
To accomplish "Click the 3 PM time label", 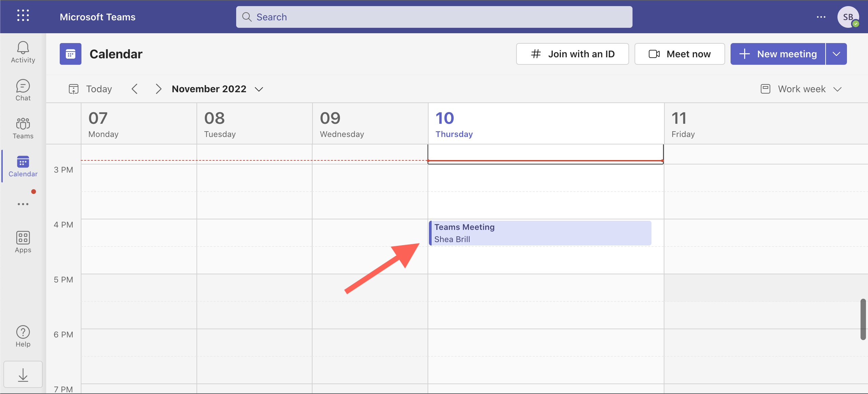I will pos(63,170).
